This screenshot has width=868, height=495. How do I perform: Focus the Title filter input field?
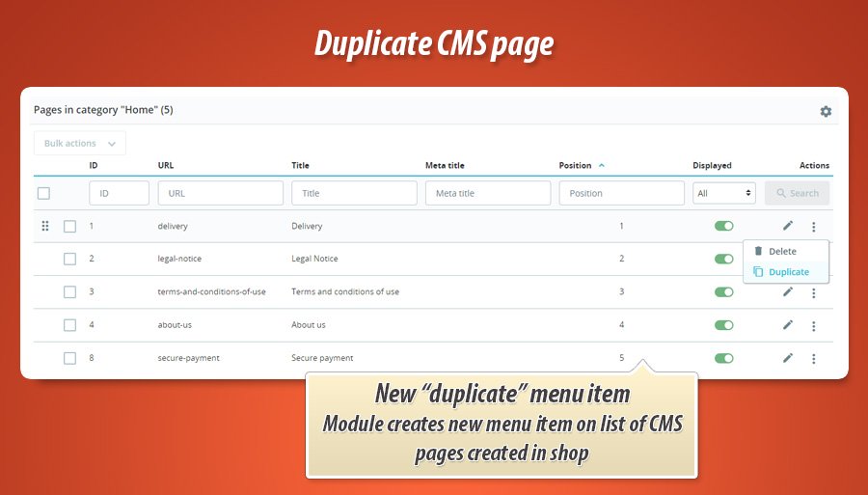click(354, 193)
